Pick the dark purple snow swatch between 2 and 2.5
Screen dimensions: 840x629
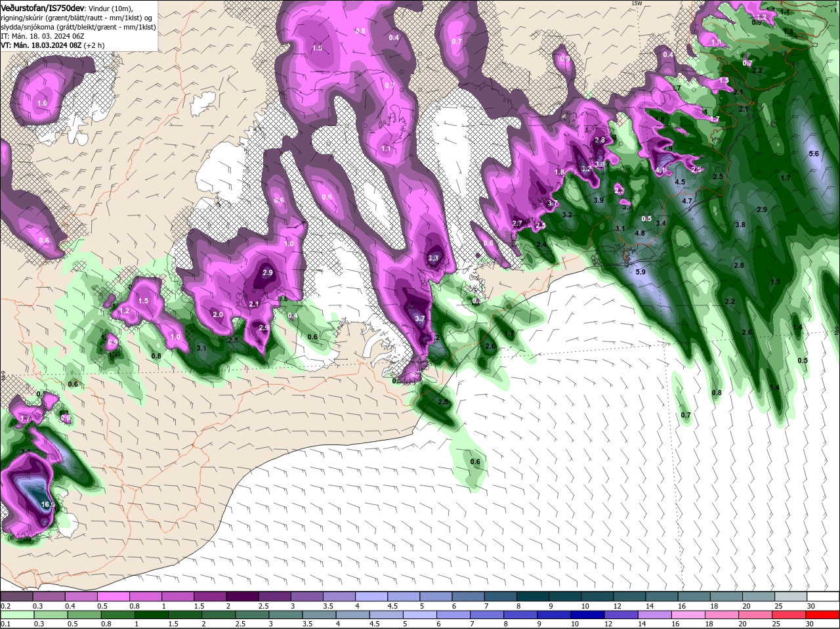click(x=242, y=597)
